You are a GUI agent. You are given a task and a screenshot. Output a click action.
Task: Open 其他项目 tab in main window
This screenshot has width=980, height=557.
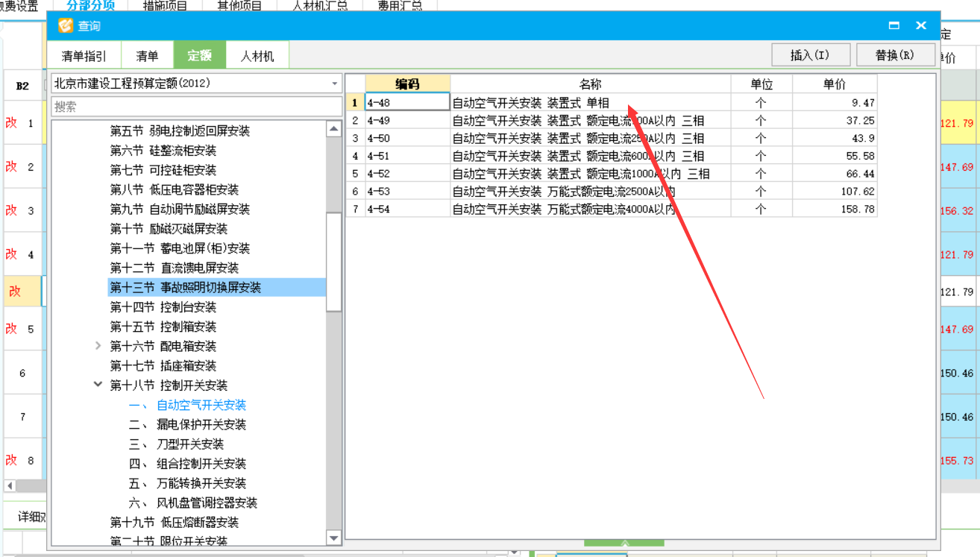coord(239,5)
